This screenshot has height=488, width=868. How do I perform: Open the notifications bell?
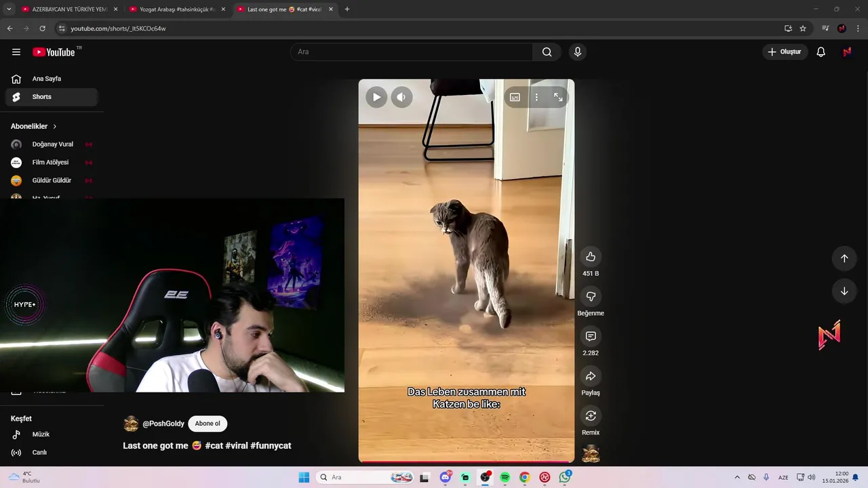click(x=821, y=52)
